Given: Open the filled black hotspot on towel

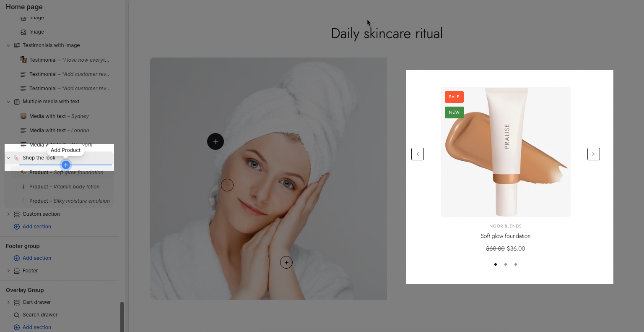Looking at the screenshot, I should click(x=216, y=142).
